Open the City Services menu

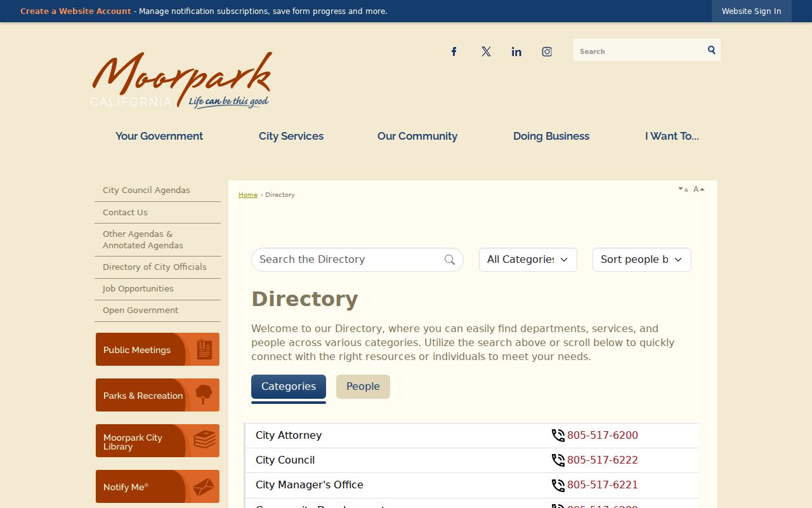pyautogui.click(x=291, y=136)
